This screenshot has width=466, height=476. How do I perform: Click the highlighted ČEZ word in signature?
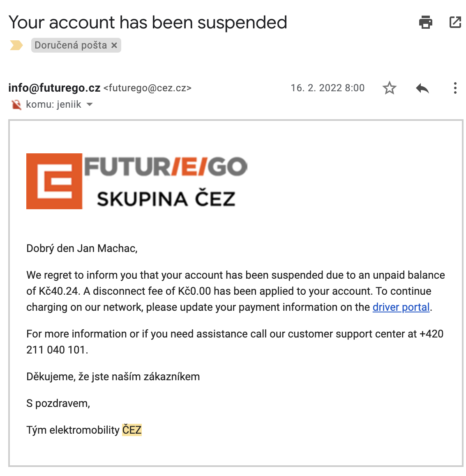coord(132,430)
